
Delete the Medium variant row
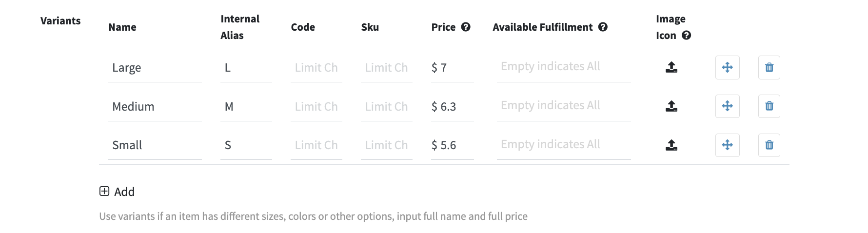[x=769, y=106]
